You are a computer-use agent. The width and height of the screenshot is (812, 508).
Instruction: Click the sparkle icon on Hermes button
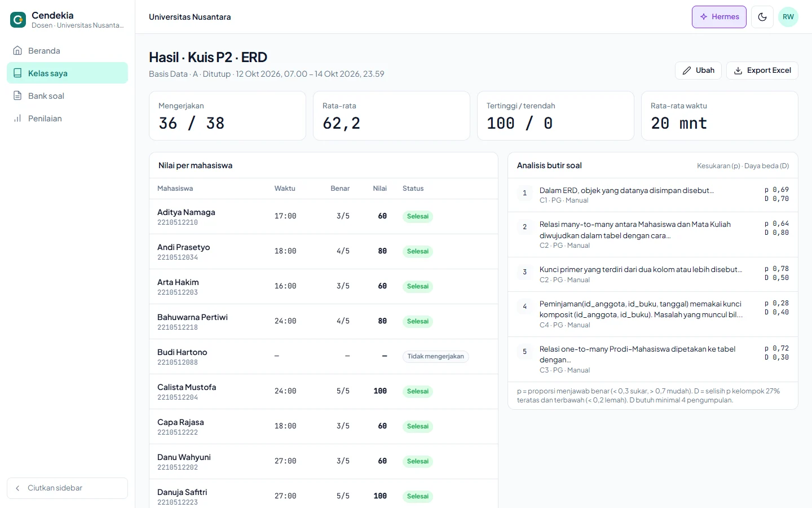704,17
